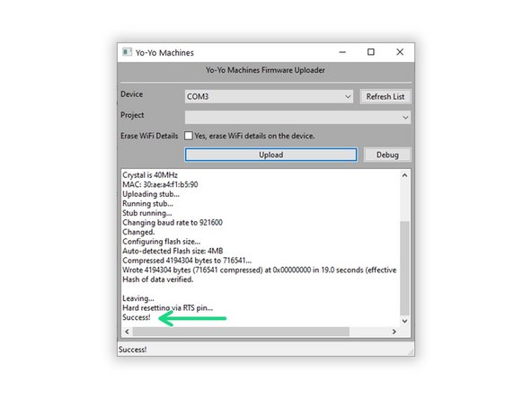Click the horizontal scroll right arrow
Screen dimensions: 532x399
pos(394,332)
